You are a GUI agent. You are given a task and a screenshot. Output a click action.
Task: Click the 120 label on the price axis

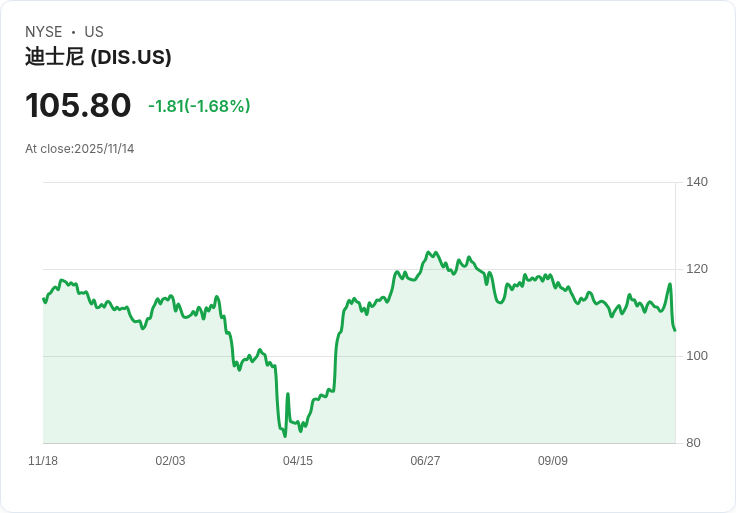pos(697,269)
